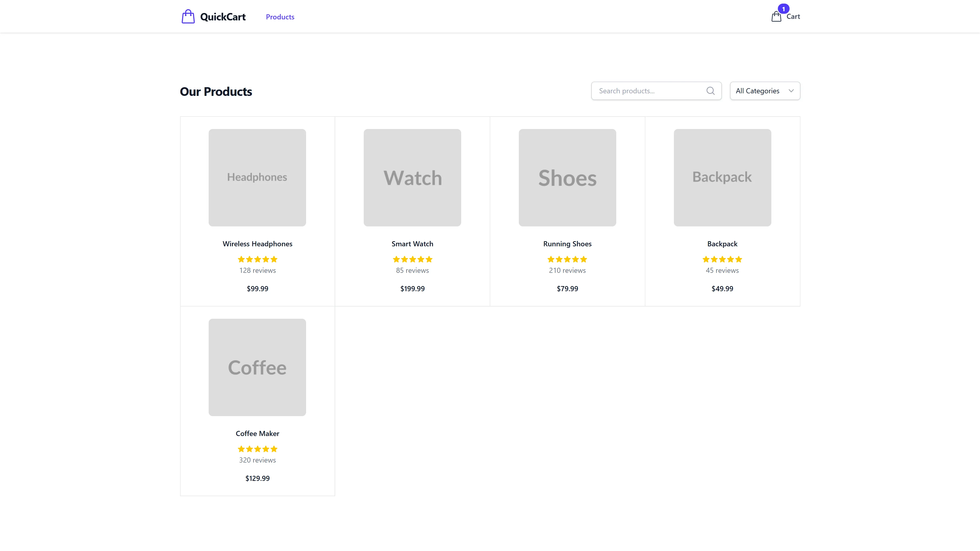Click inside the Search products field

click(x=647, y=91)
